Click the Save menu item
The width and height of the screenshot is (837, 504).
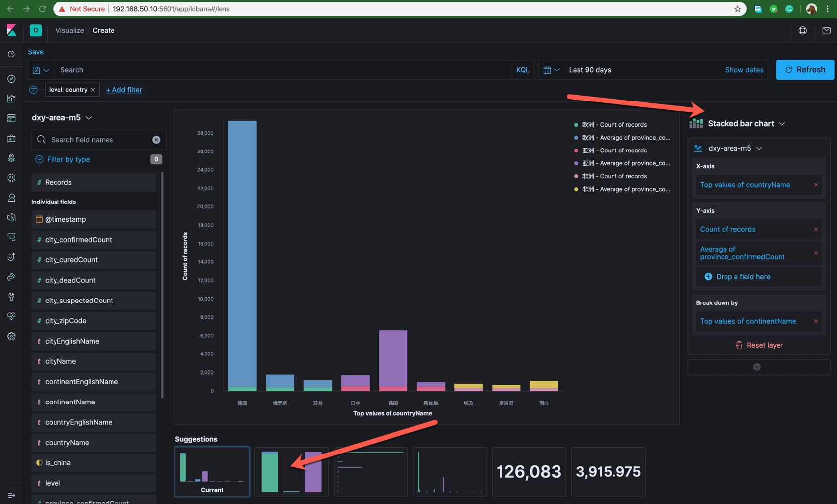(x=36, y=52)
